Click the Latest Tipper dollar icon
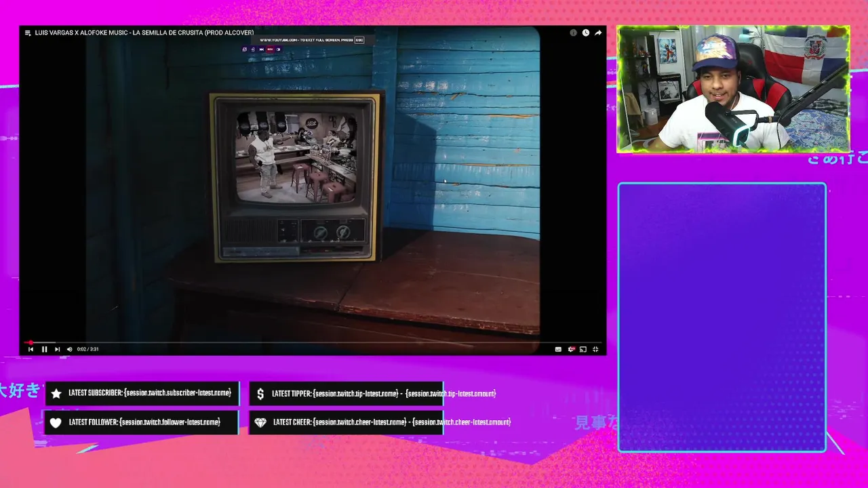The image size is (868, 488). [260, 393]
